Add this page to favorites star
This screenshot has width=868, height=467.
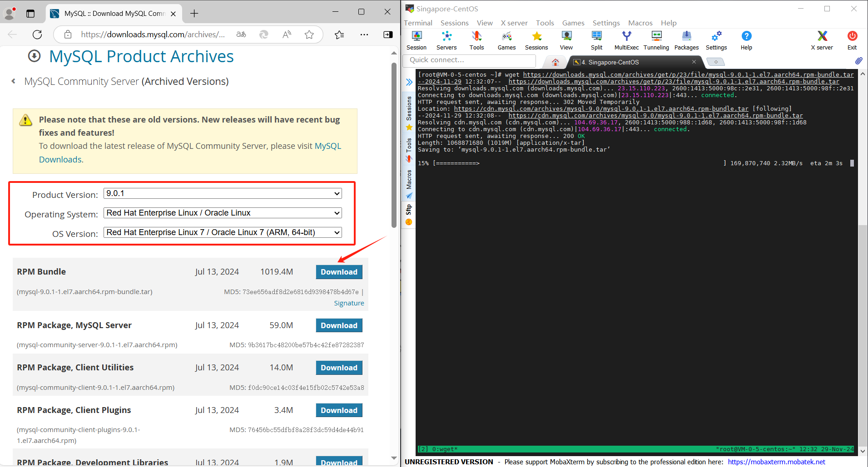click(x=309, y=34)
